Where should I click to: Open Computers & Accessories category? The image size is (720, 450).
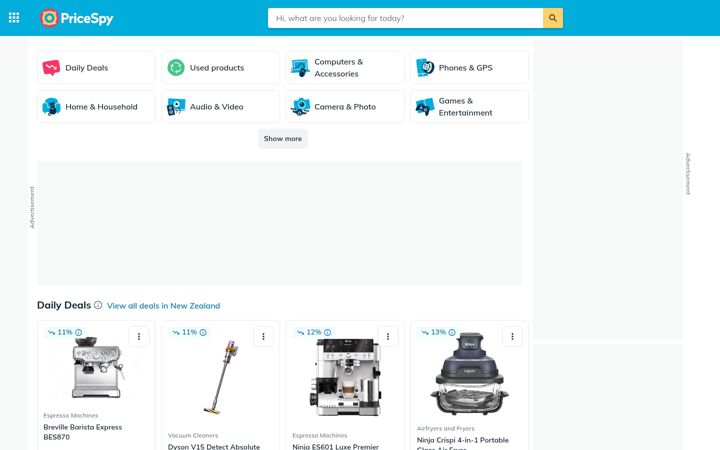345,68
